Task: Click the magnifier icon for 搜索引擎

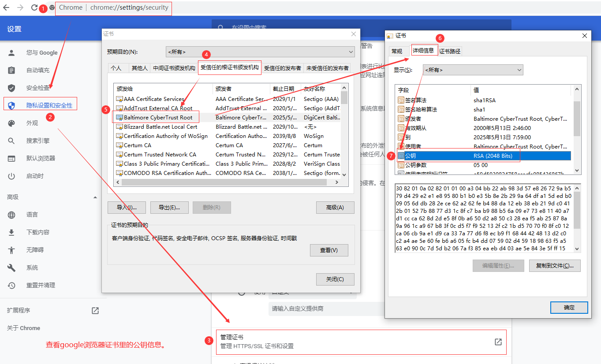Action: click(11, 141)
